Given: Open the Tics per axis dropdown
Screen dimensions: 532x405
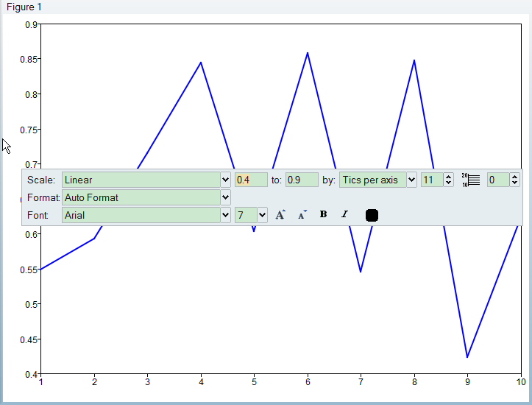Looking at the screenshot, I should tap(411, 180).
